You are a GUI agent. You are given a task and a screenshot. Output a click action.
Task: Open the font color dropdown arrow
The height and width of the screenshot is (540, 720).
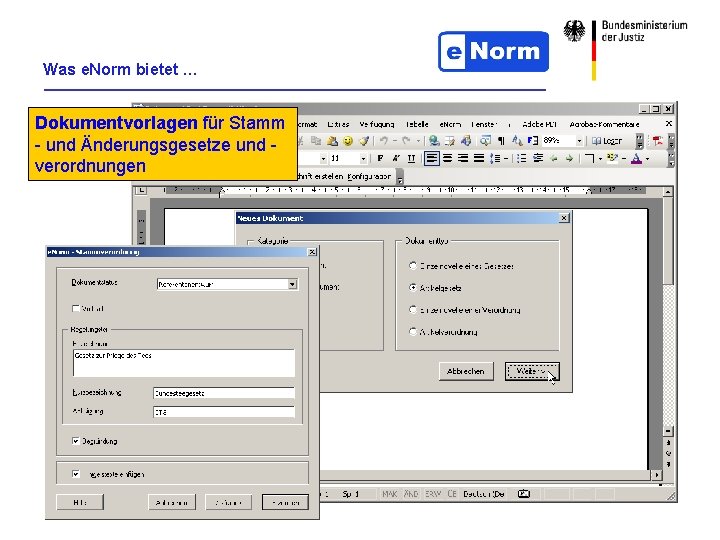[x=647, y=158]
